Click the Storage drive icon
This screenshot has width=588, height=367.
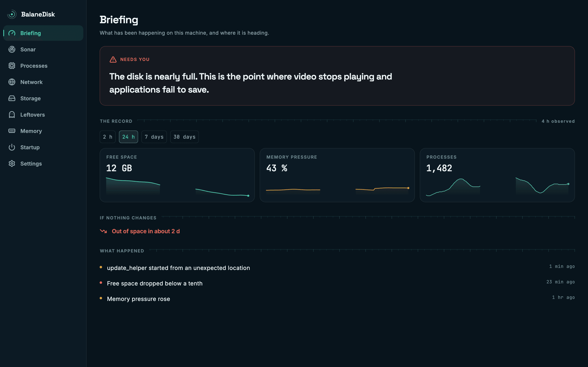tap(12, 98)
